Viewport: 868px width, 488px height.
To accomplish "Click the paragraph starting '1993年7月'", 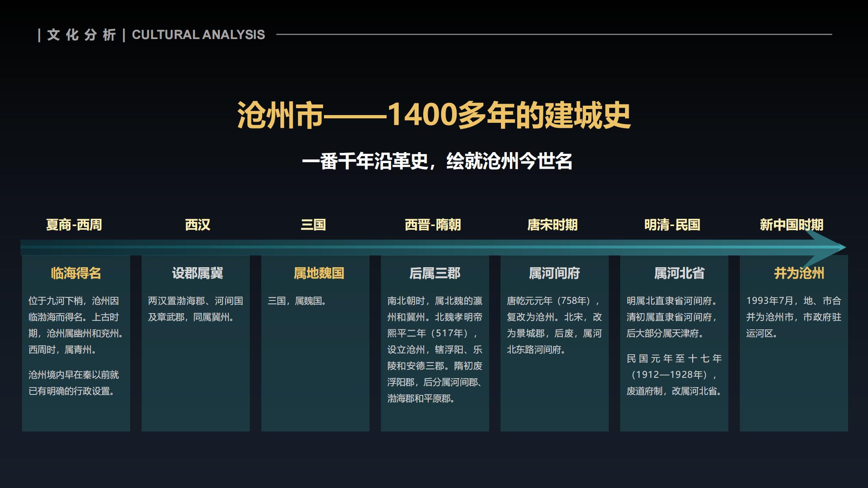I will [794, 317].
